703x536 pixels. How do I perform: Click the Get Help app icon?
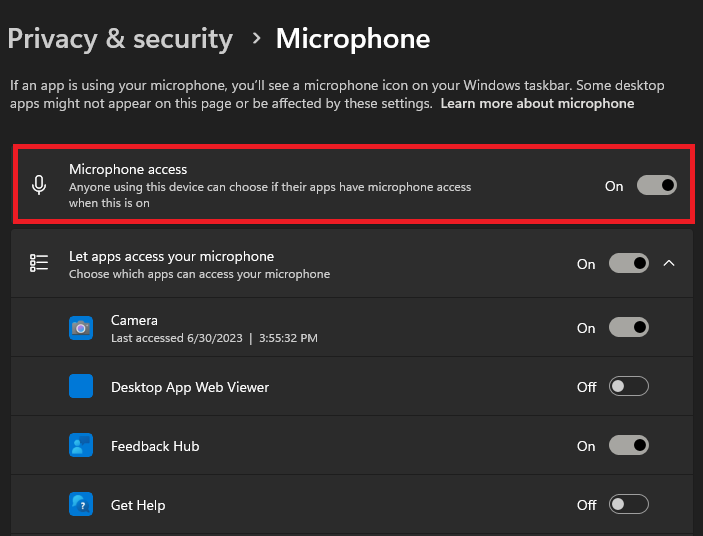(81, 505)
